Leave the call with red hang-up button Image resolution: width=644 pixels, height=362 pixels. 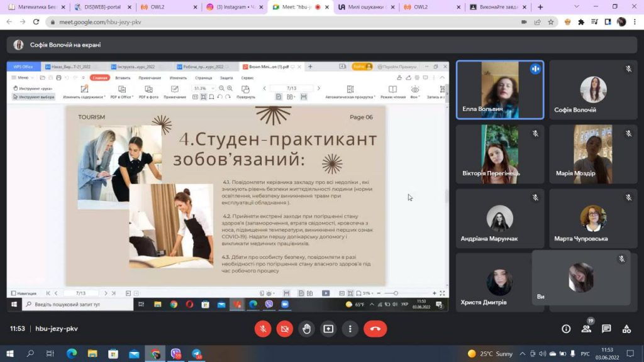(375, 329)
